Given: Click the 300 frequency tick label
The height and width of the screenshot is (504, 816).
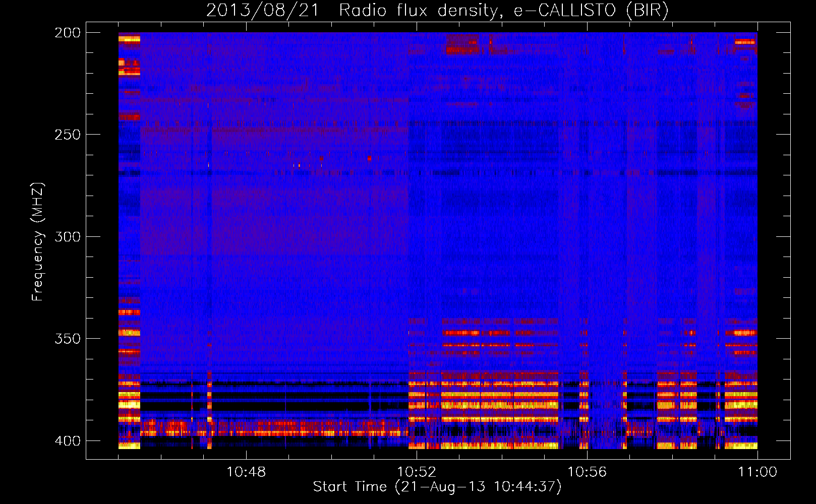Looking at the screenshot, I should point(68,236).
